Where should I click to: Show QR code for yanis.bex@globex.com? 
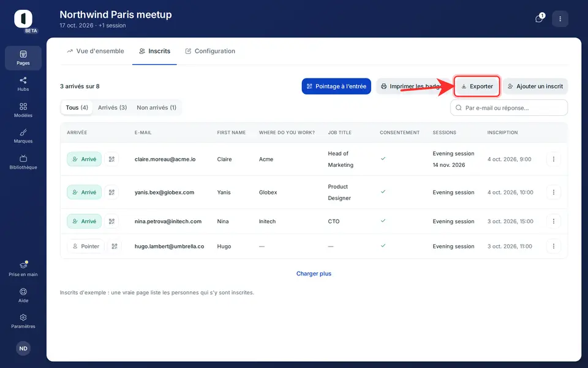click(111, 192)
